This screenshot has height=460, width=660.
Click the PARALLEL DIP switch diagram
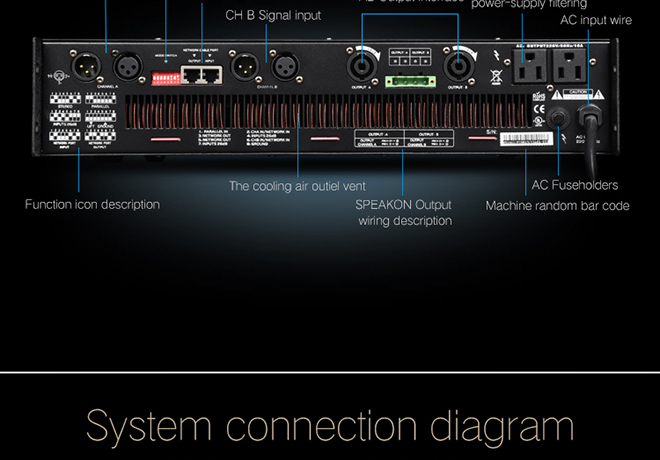101,100
